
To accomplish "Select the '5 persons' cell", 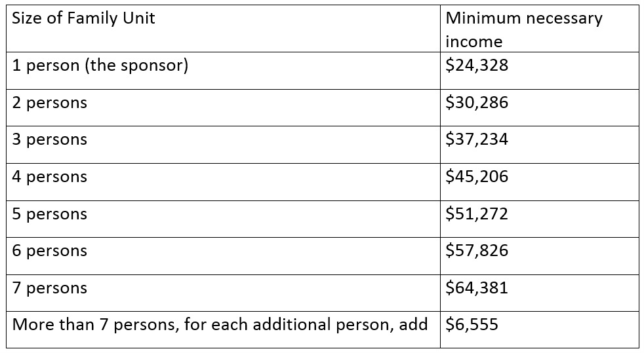I will point(223,219).
